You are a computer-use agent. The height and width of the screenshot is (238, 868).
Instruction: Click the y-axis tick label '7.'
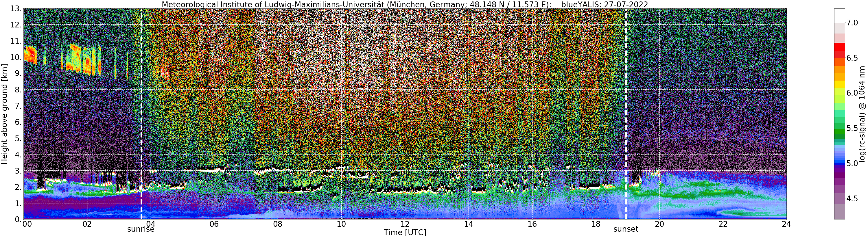click(18, 106)
